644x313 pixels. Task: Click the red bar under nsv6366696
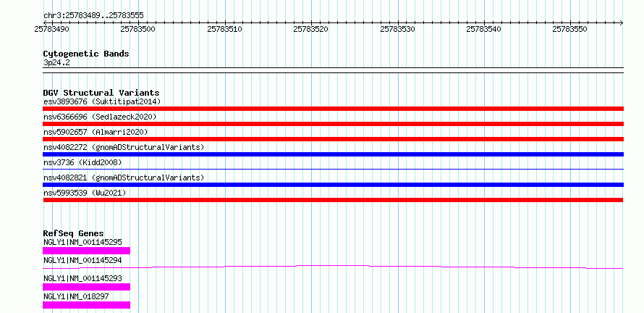click(333, 124)
